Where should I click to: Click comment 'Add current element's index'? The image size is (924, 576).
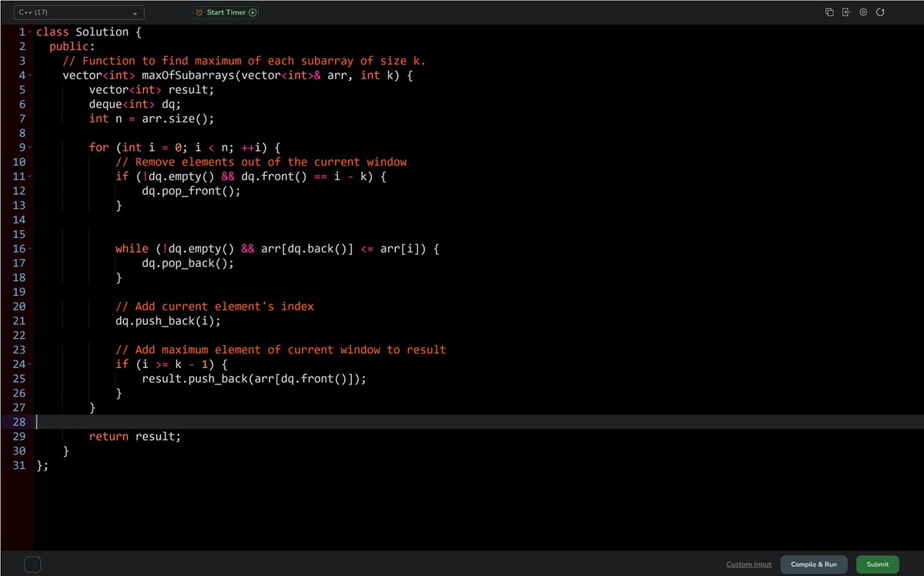(215, 306)
